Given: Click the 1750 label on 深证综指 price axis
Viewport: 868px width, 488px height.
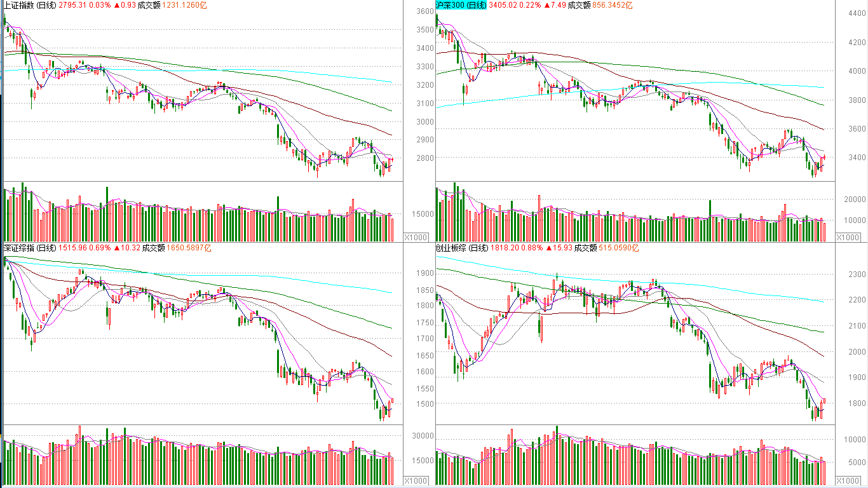Looking at the screenshot, I should tap(425, 323).
